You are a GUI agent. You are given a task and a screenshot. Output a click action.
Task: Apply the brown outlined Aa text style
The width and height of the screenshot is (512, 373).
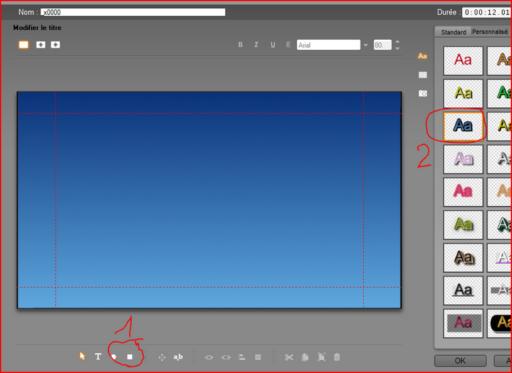pyautogui.click(x=463, y=257)
